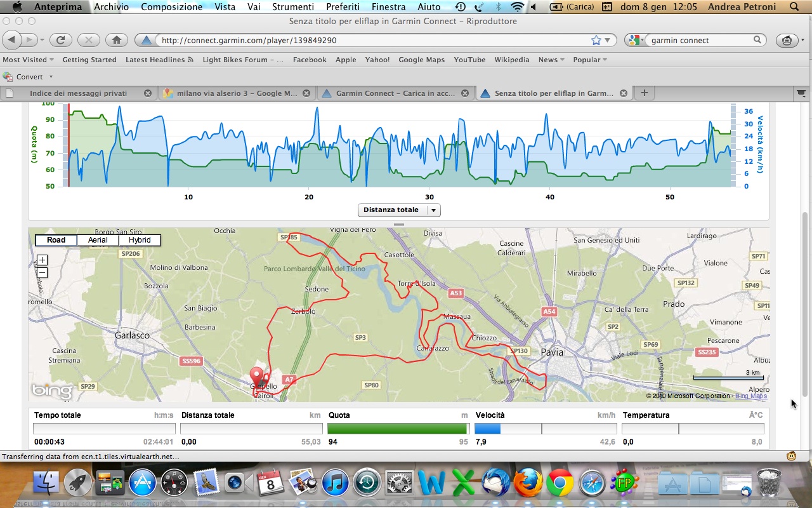Switch to Garmin Connect Carica tab
Image resolution: width=812 pixels, height=508 pixels.
pos(395,93)
